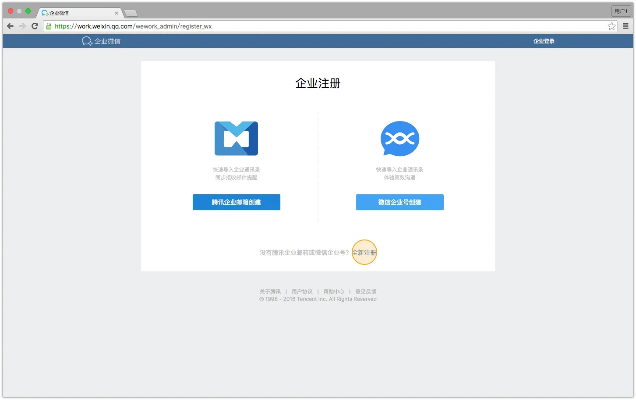Click the Tencent Enterprise Mail logo
The height and width of the screenshot is (400, 636).
(236, 138)
